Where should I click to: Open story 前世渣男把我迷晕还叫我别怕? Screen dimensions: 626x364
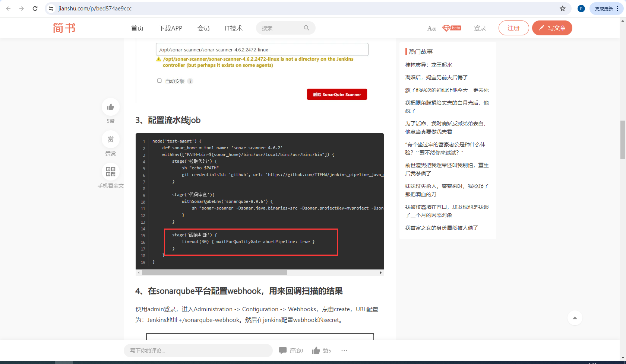click(x=447, y=169)
